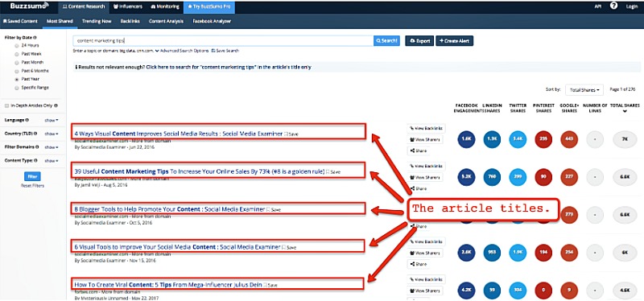The width and height of the screenshot is (644, 301).
Task: Click the 1.6K Facebook engagements bubble
Action: [x=466, y=139]
